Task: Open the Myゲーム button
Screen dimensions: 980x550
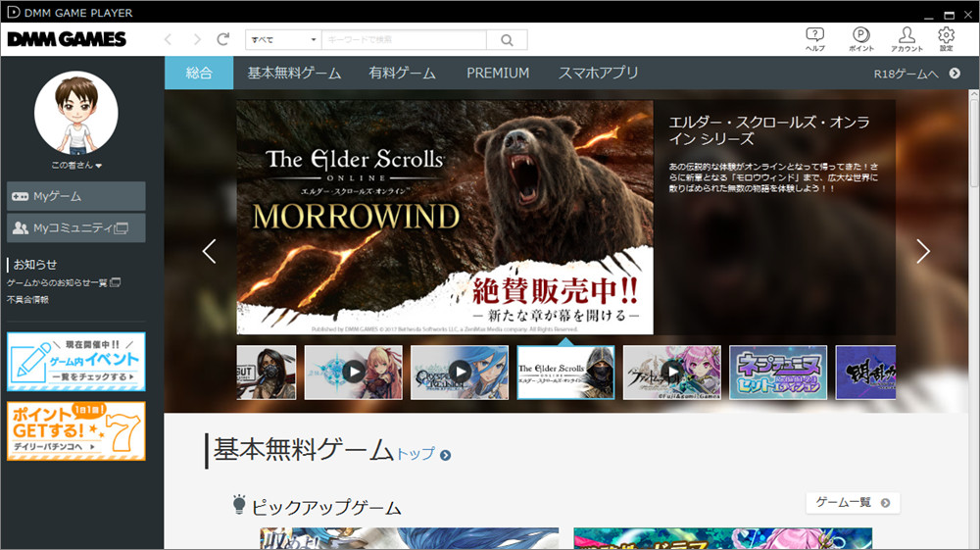Action: (x=76, y=196)
